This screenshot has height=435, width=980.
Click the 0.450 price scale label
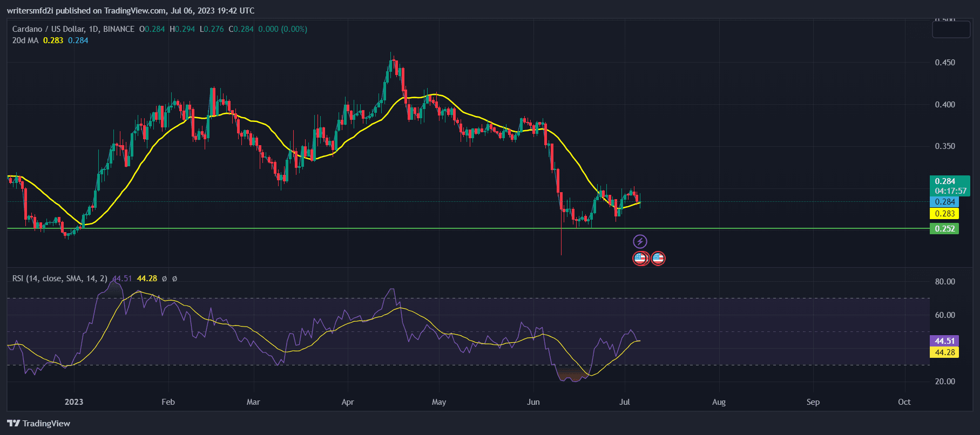[944, 63]
